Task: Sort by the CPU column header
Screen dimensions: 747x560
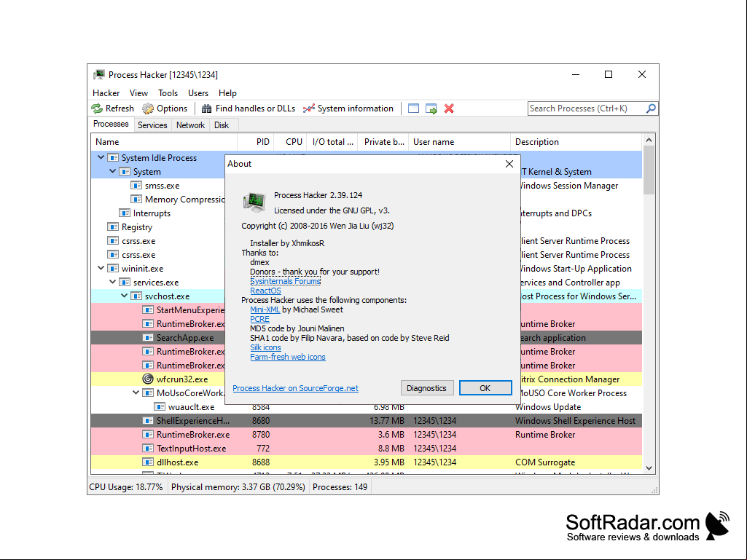Action: point(290,142)
